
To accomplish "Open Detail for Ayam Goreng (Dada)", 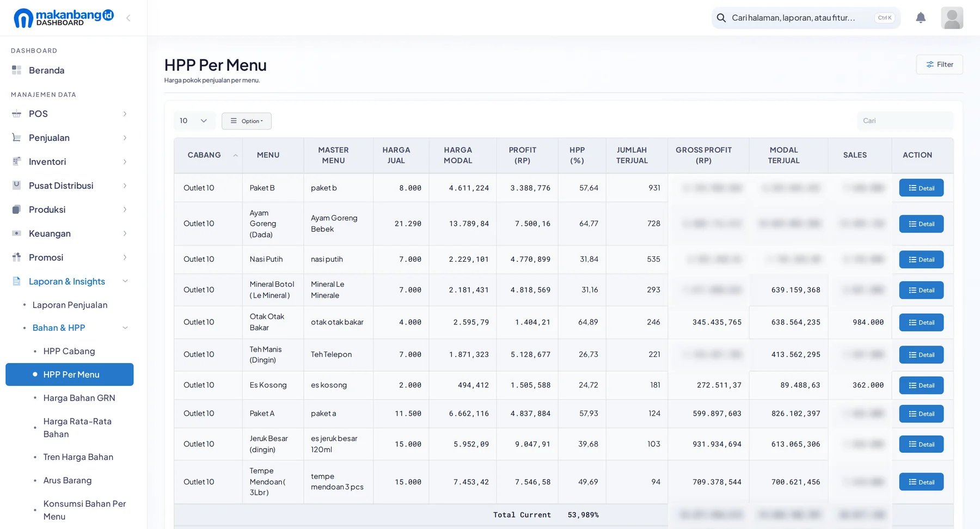I will (x=921, y=224).
